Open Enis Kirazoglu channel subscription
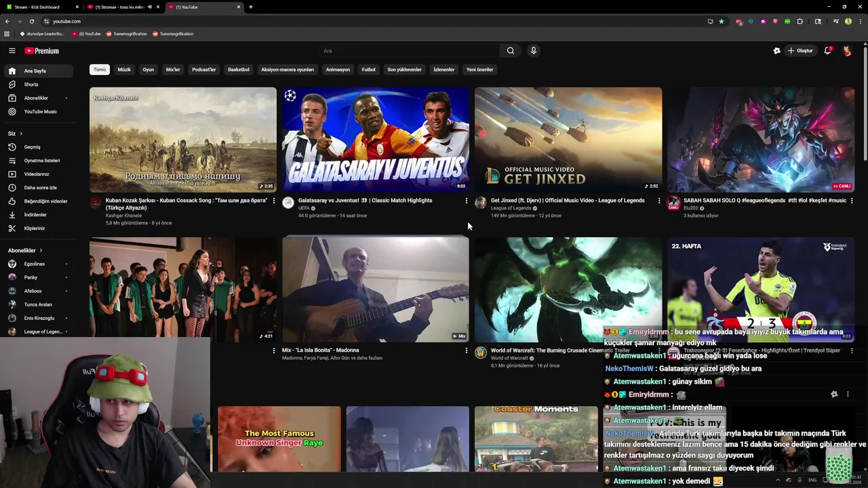The image size is (868, 488). (x=39, y=318)
